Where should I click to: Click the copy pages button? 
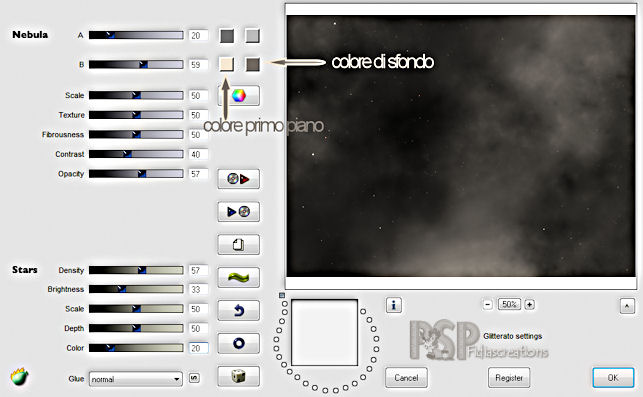238,244
